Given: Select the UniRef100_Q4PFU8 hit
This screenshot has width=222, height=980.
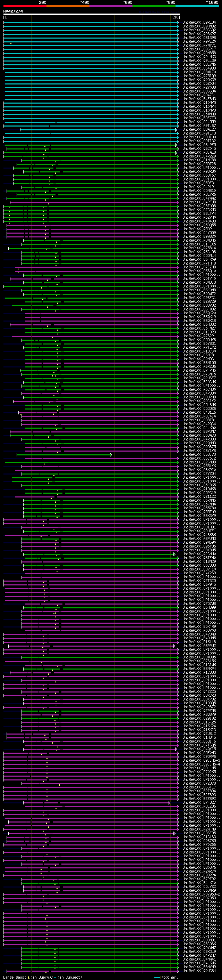Looking at the screenshot, I should pos(199,202).
